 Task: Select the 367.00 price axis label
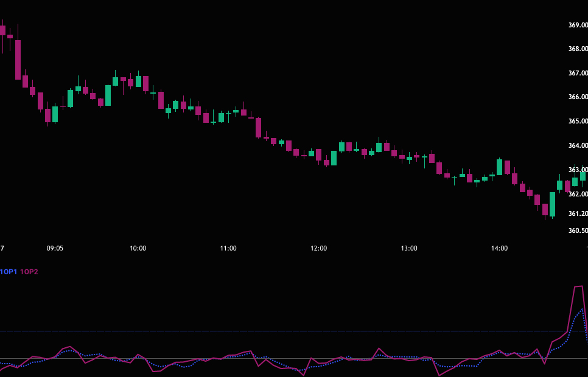tap(578, 73)
